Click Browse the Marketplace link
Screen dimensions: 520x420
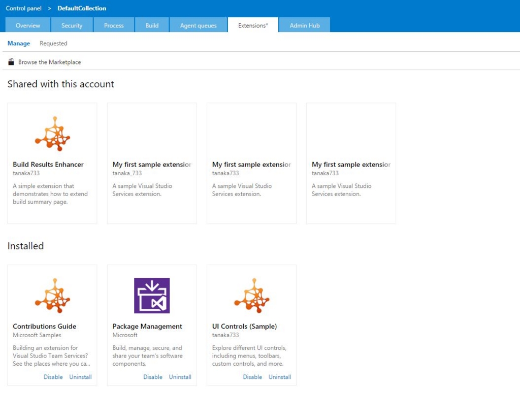[x=49, y=62]
